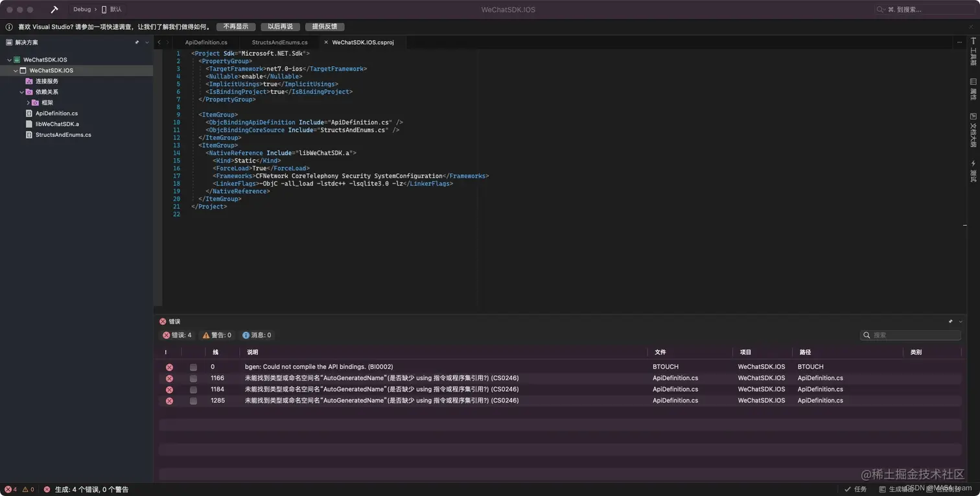This screenshot has width=980, height=496.
Task: Open the 解决方案 panel options chevron
Action: pyautogui.click(x=146, y=42)
